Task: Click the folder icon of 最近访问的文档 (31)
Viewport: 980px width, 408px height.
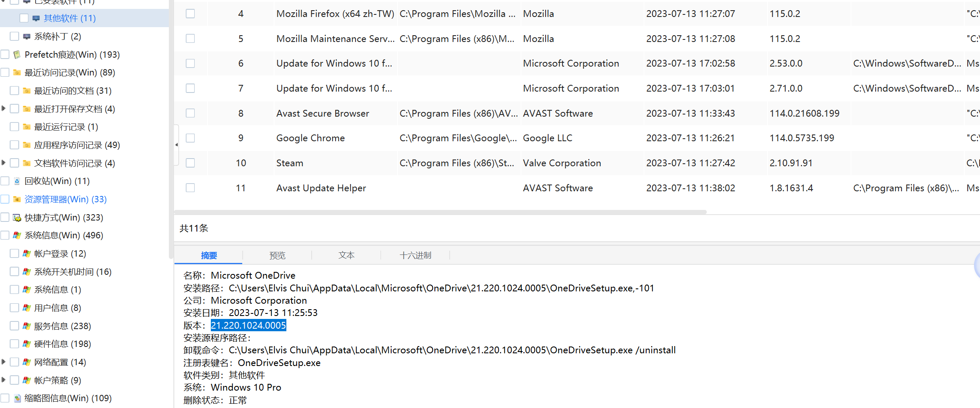Action: pyautogui.click(x=27, y=91)
